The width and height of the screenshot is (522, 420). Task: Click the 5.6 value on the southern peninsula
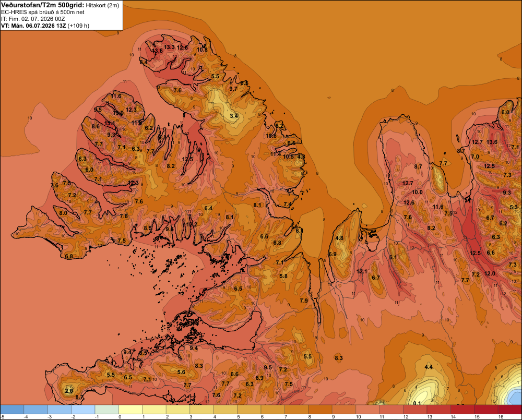tap(181, 372)
